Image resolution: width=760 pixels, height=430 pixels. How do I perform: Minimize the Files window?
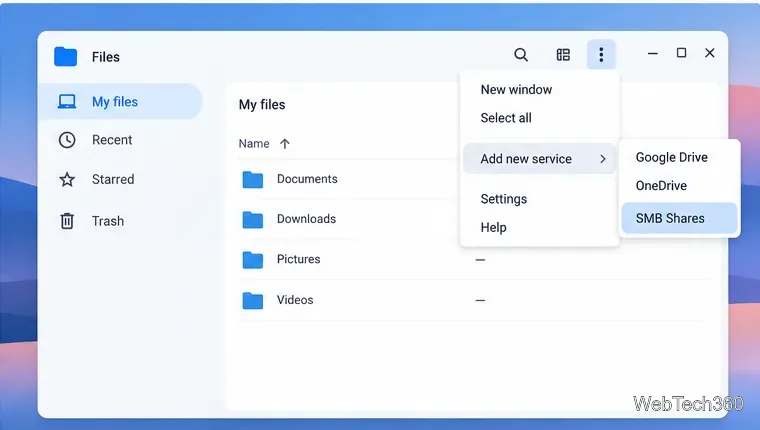point(653,53)
